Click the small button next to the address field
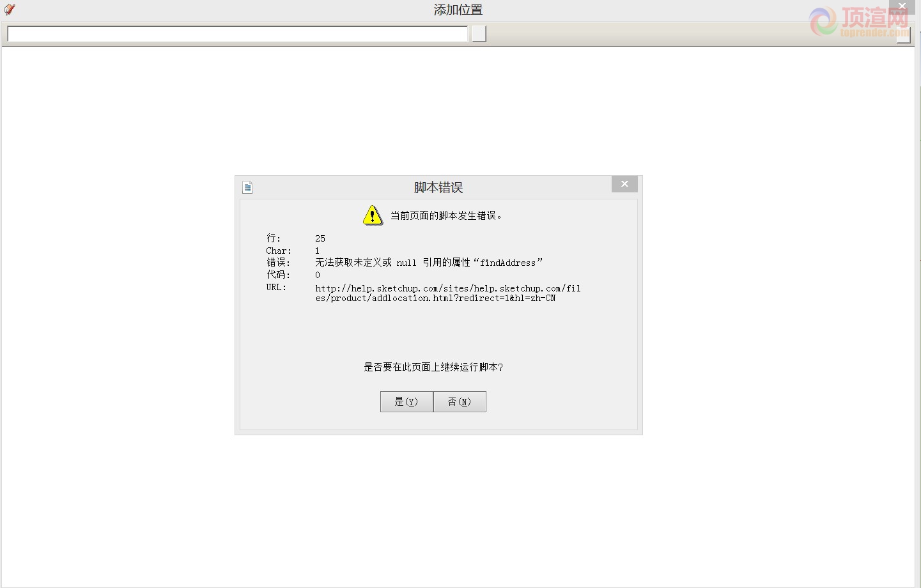Image resolution: width=921 pixels, height=588 pixels. [x=479, y=34]
